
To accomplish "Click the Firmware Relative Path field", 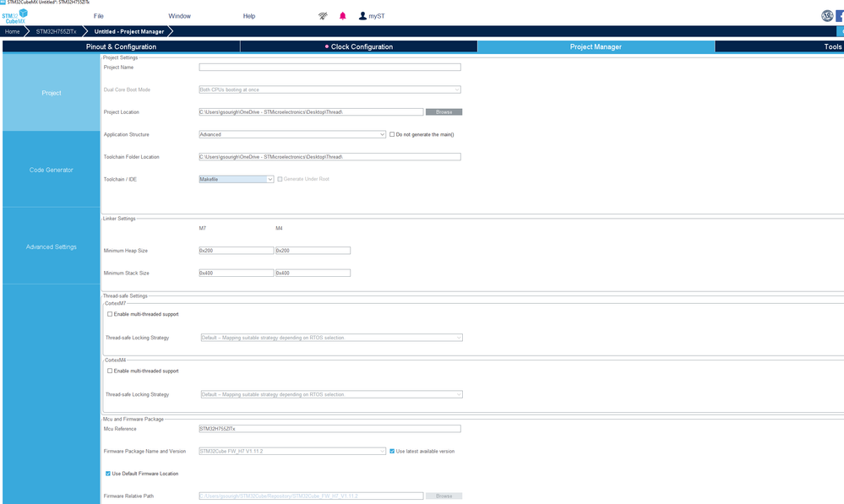I will click(311, 496).
